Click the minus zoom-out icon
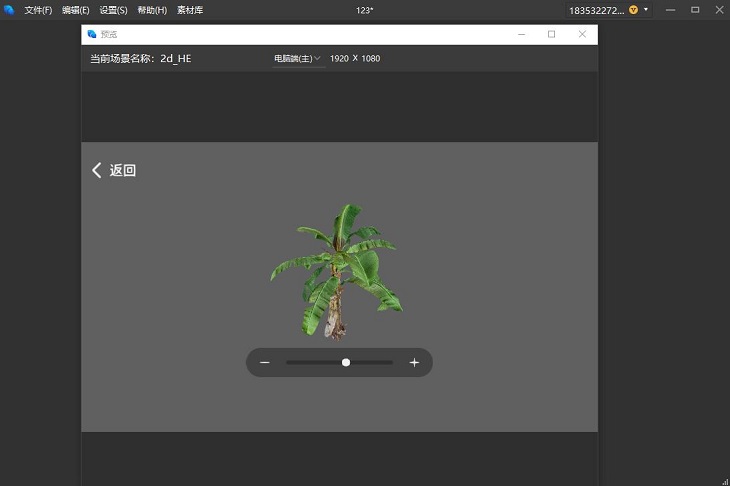The width and height of the screenshot is (730, 486). 265,362
